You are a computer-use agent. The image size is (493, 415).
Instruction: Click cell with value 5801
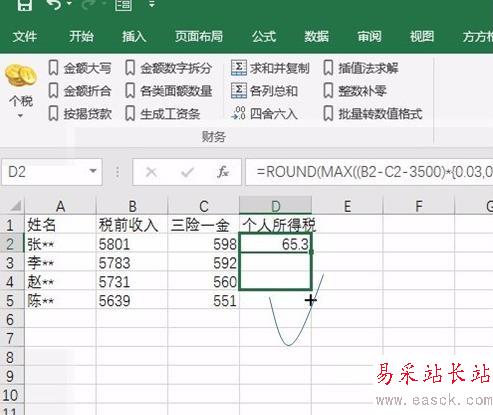[x=132, y=244]
